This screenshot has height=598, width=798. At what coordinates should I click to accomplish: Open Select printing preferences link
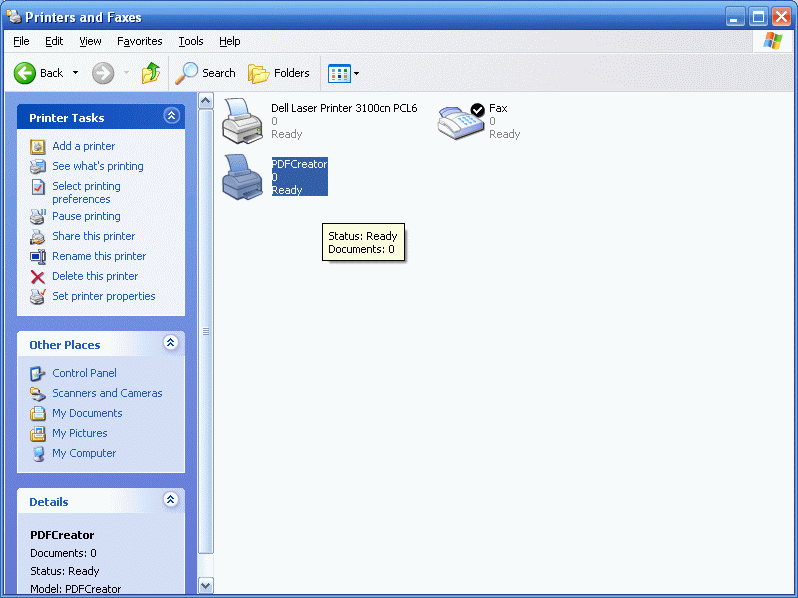[x=87, y=192]
